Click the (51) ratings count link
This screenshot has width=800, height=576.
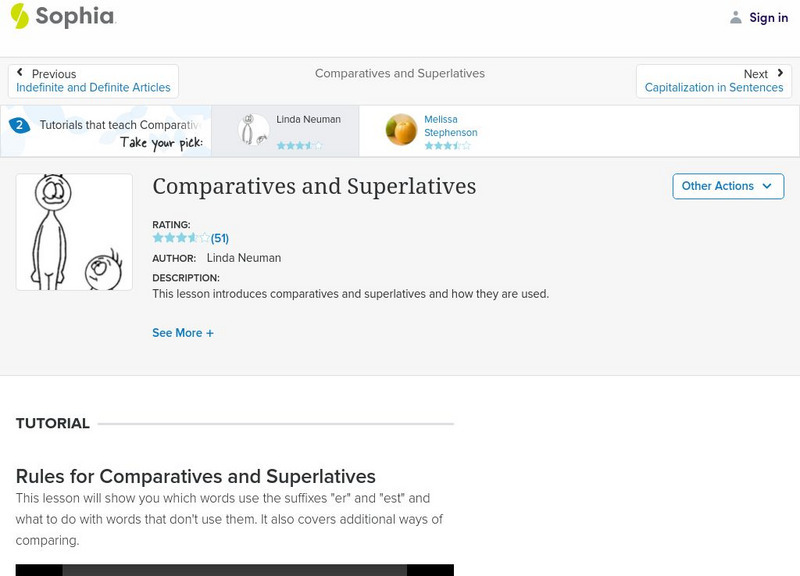[220, 238]
